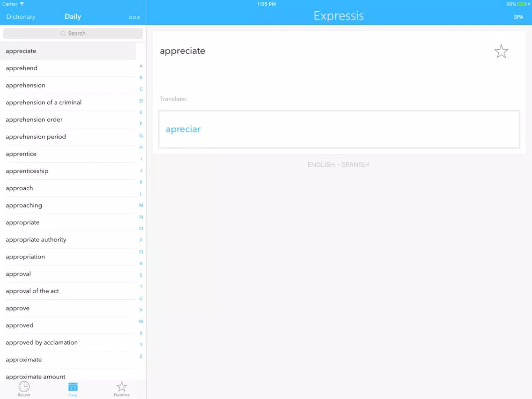Jump to letter D in index
The height and width of the screenshot is (399, 532).
(x=141, y=101)
